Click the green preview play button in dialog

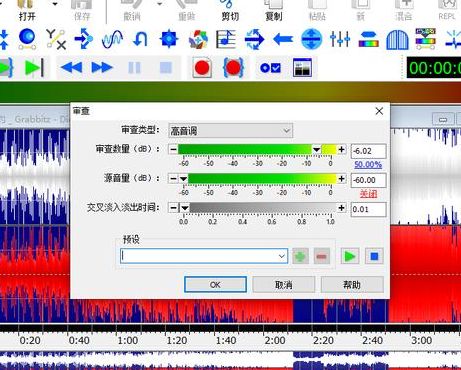pos(350,256)
